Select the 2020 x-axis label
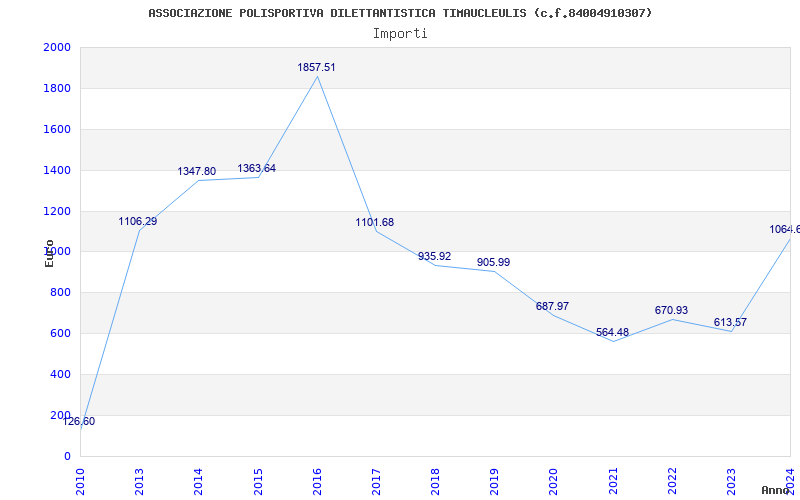This screenshot has width=800, height=500. [554, 482]
